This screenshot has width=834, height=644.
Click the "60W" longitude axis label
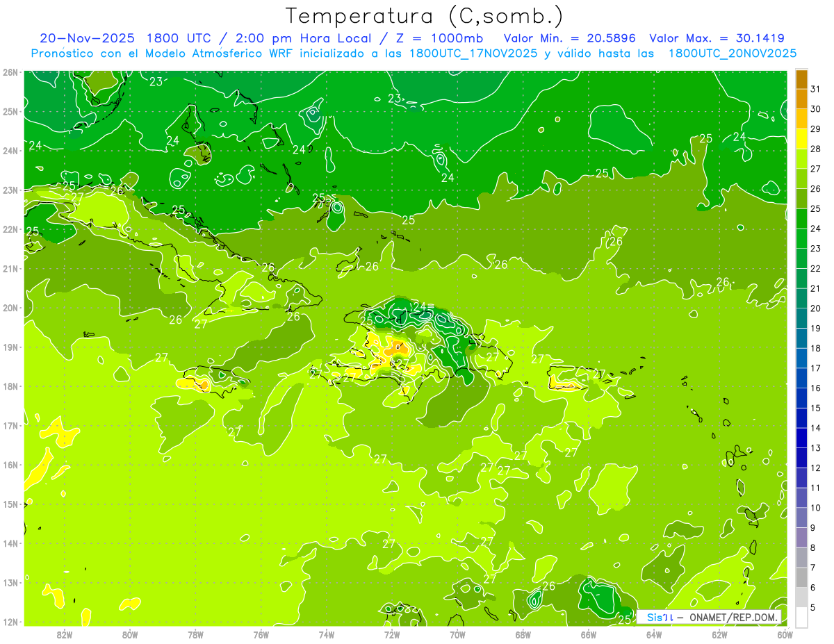coord(785,634)
